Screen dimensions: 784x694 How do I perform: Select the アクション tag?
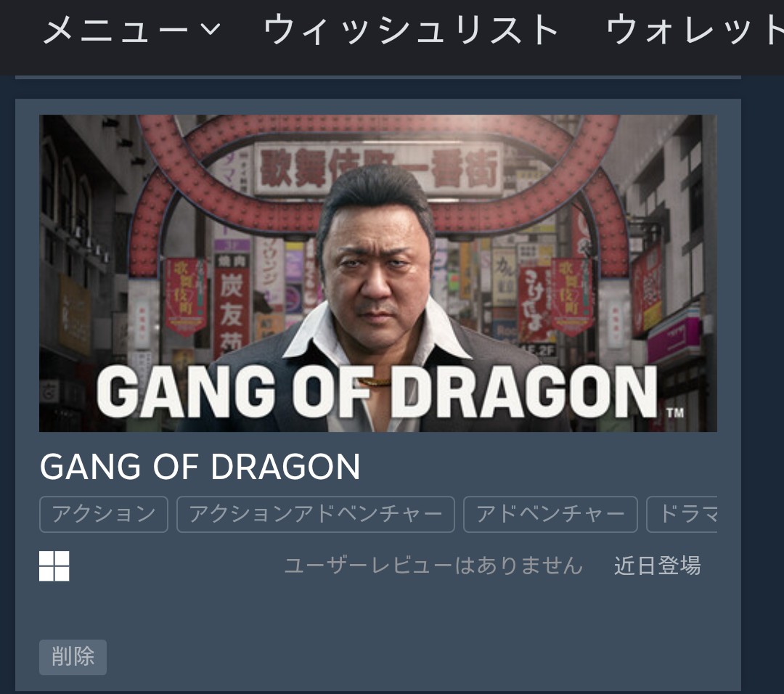pos(104,515)
